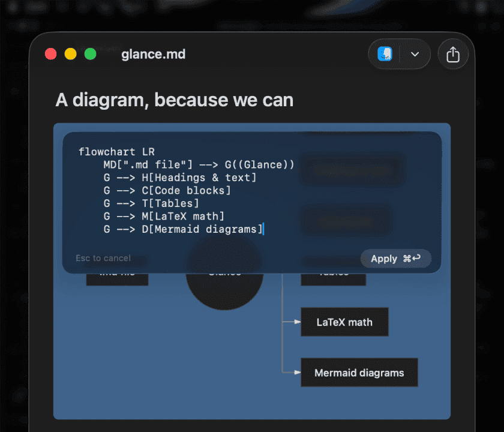
Task: Click the 'G --> D[Mermaid diagrams]' line
Action: pyautogui.click(x=183, y=229)
